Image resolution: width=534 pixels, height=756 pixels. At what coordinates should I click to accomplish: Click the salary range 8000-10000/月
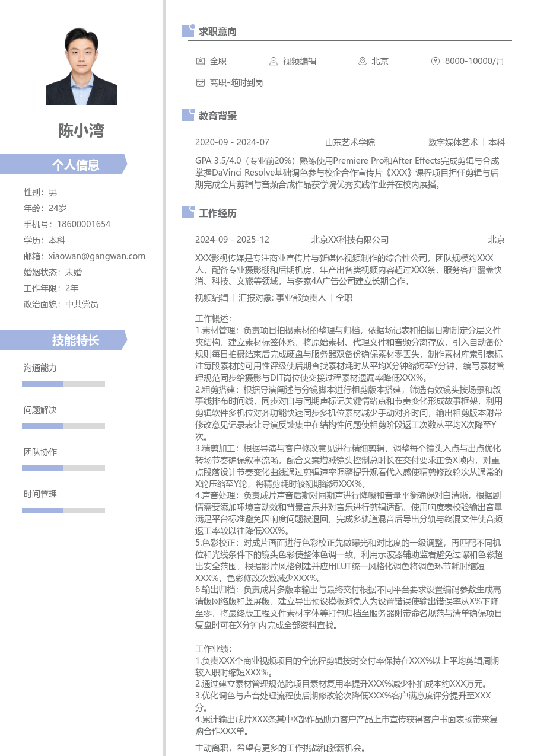(x=475, y=61)
